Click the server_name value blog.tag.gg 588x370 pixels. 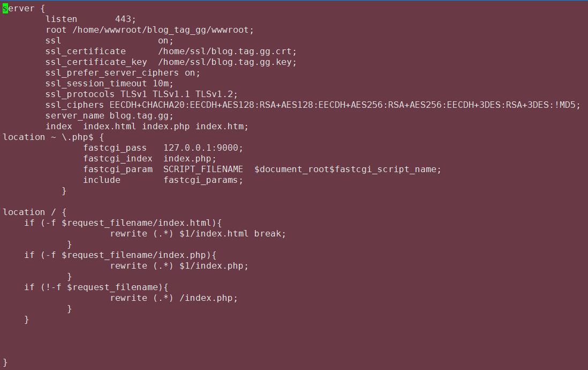click(x=141, y=116)
